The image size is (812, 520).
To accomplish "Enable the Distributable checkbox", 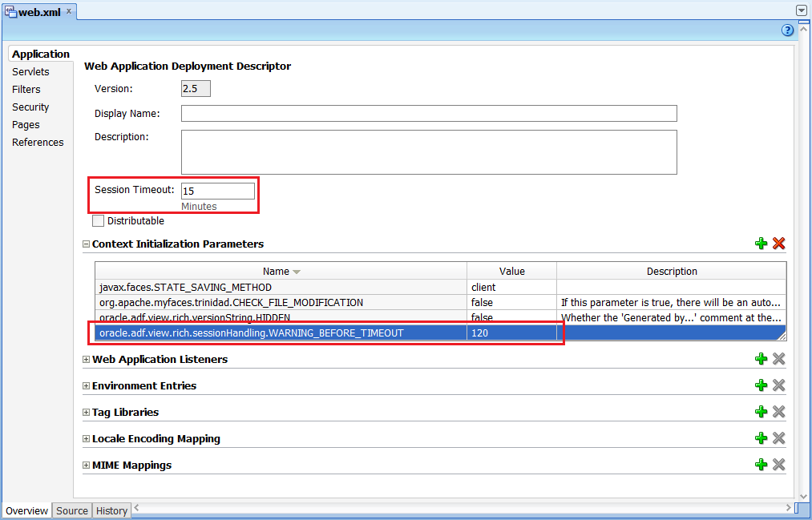I will 98,220.
